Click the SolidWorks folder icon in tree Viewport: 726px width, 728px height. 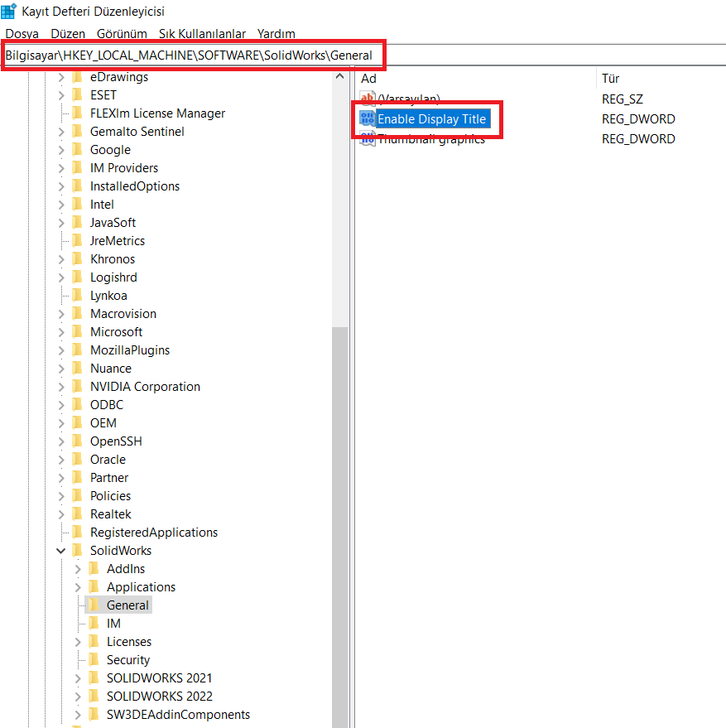pos(78,551)
